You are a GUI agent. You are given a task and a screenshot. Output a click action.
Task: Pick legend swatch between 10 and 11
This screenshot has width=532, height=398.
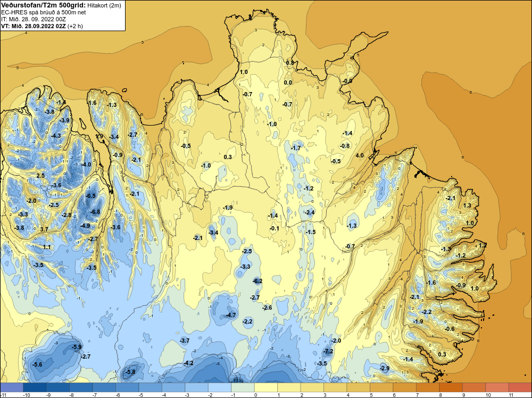497,387
